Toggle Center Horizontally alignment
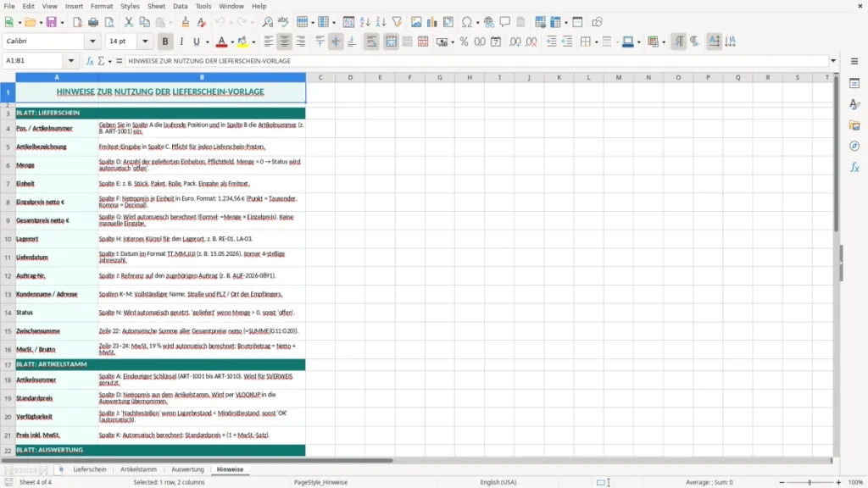This screenshot has height=488, width=868. pyautogui.click(x=285, y=42)
